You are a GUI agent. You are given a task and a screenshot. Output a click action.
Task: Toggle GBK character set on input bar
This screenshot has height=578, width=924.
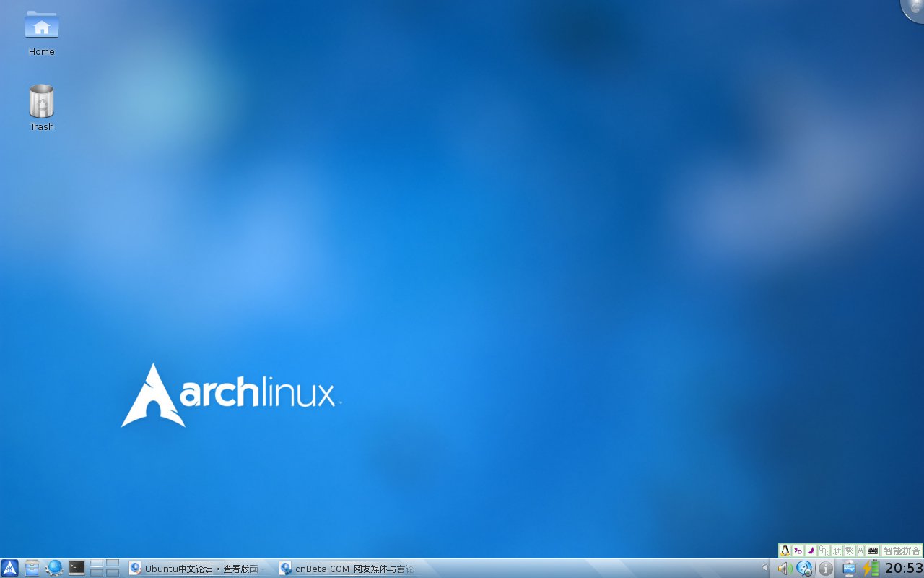[824, 551]
